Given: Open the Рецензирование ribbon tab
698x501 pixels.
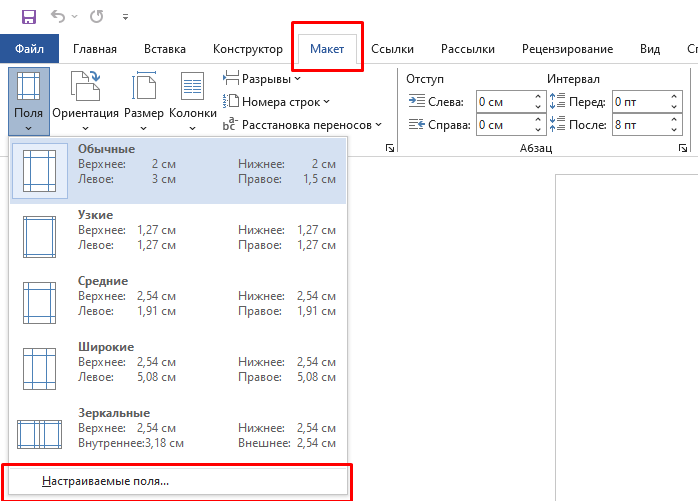Looking at the screenshot, I should coord(566,49).
